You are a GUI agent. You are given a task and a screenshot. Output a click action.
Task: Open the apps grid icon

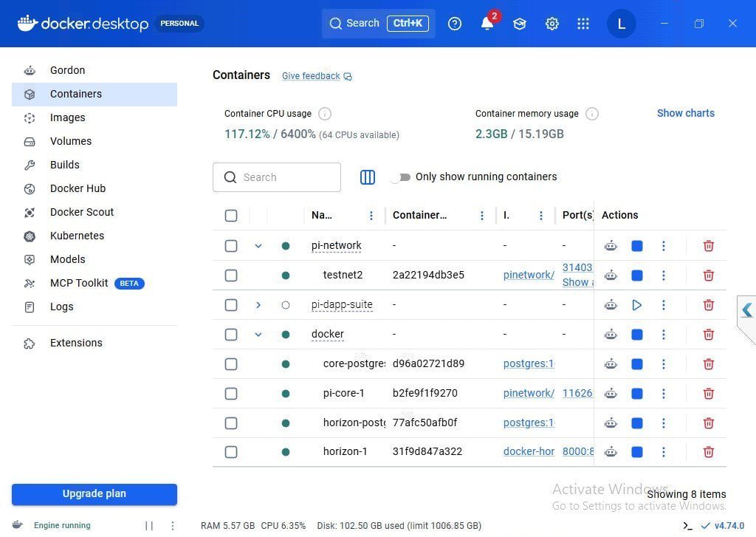[x=583, y=24]
